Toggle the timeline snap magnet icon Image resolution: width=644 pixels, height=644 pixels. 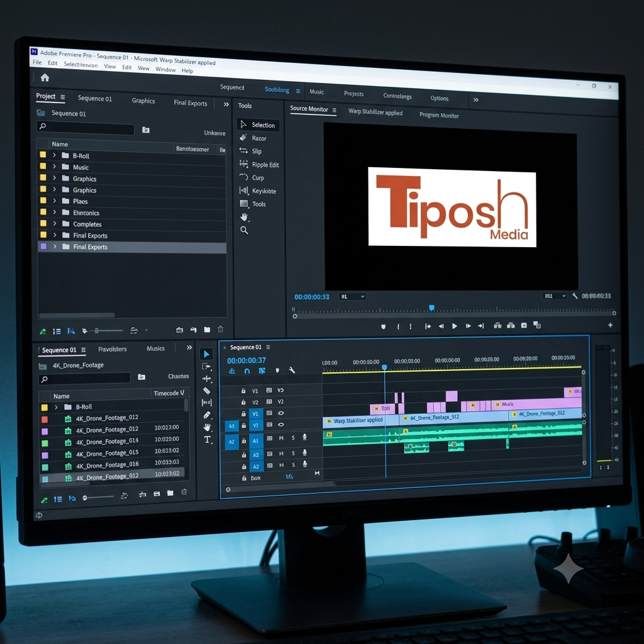tap(247, 371)
